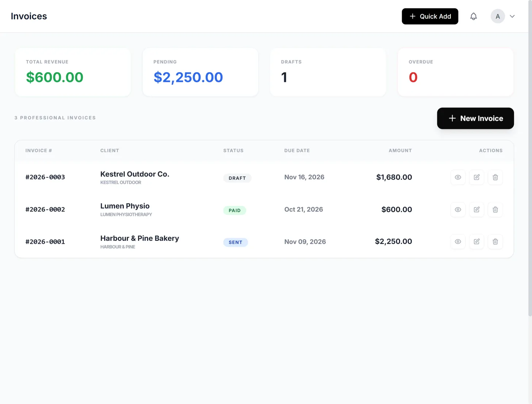Create a New Invoice

point(475,118)
